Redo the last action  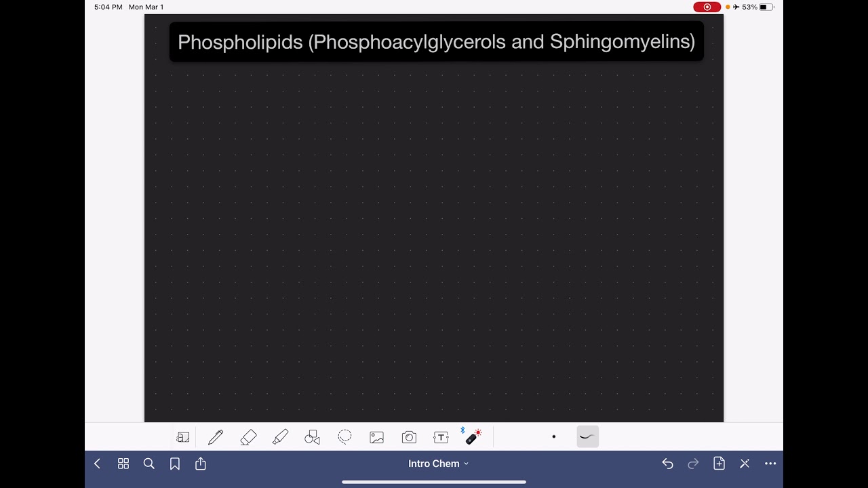pyautogui.click(x=693, y=464)
